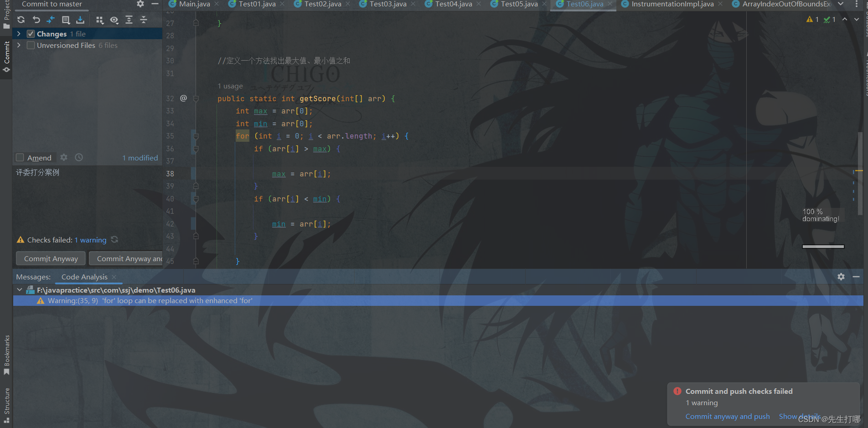Viewport: 868px width, 428px height.
Task: Click the yellow warning stripe marker
Action: 859,170
